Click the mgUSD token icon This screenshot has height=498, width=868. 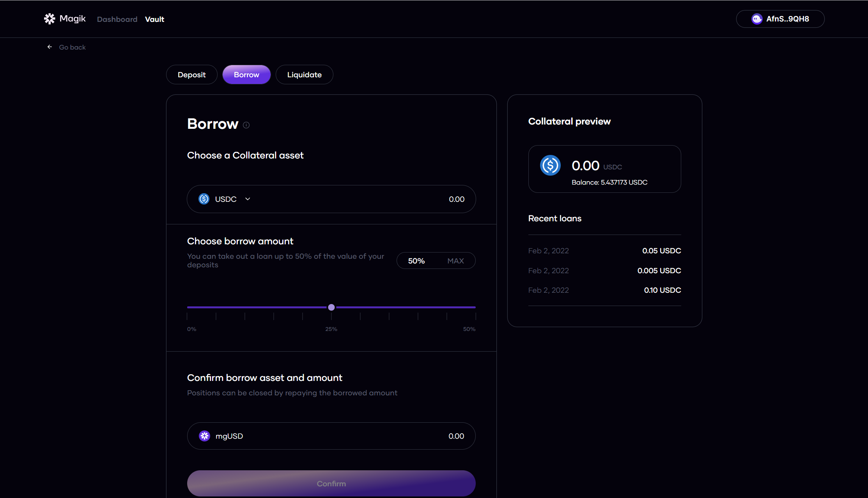(204, 436)
